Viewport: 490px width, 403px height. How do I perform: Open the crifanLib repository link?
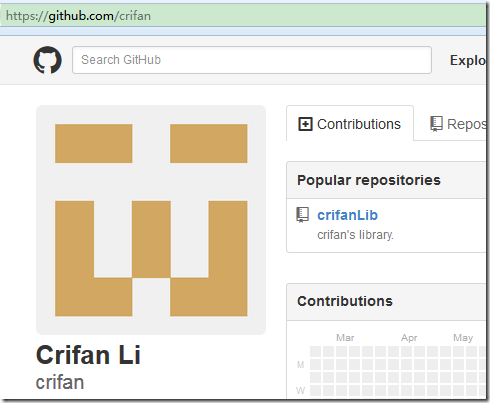[347, 215]
